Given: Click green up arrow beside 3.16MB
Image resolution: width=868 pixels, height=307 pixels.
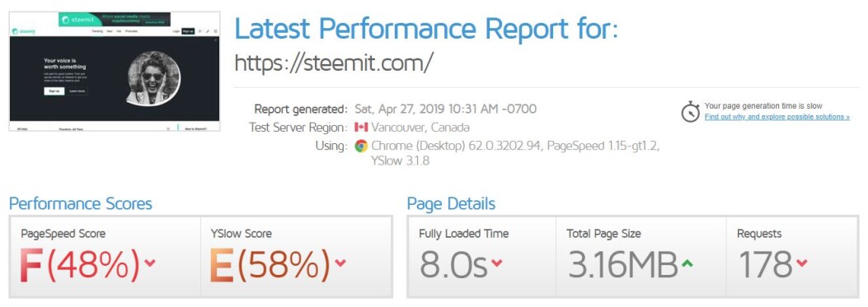Looking at the screenshot, I should tap(687, 263).
